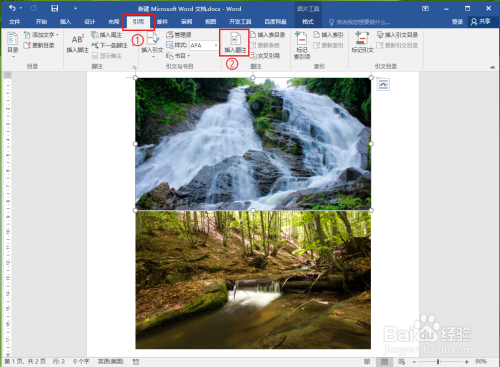Click the zoom slider handle

click(438, 362)
